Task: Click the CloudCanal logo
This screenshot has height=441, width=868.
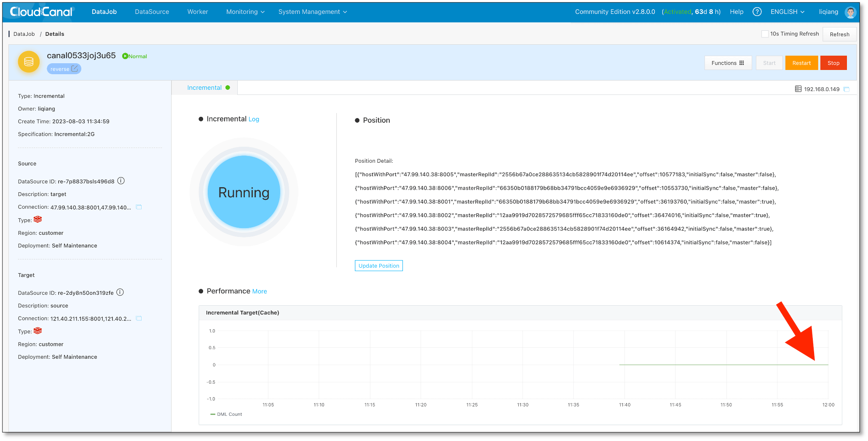Action: point(40,11)
